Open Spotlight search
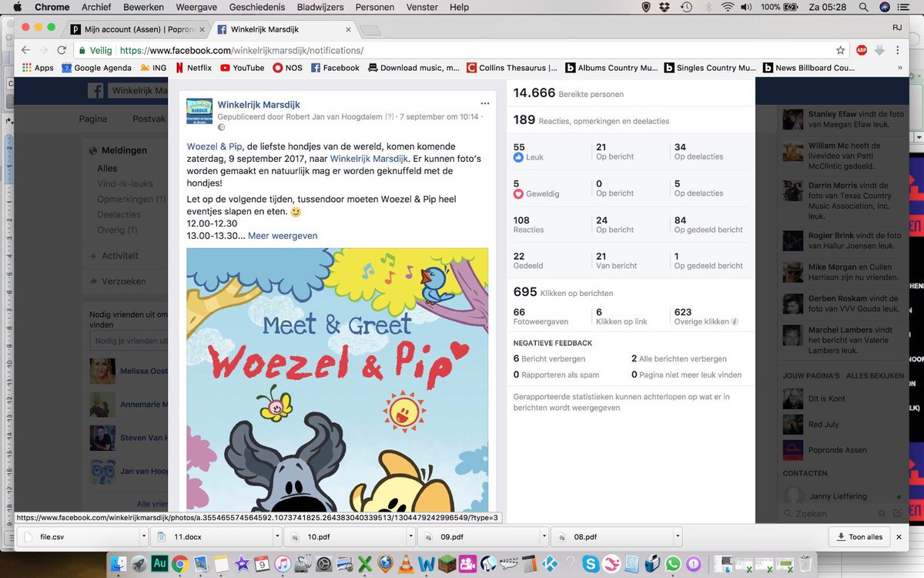The image size is (924, 578). point(864,7)
